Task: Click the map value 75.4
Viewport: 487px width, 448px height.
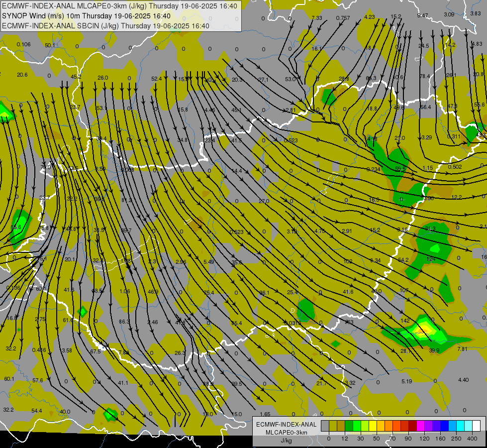Action: 209,293
